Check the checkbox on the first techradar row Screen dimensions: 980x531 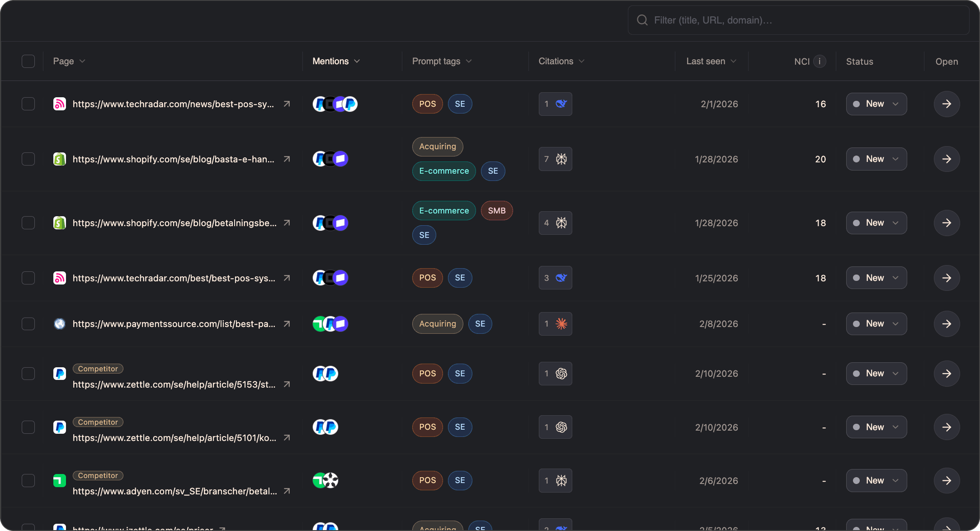28,104
